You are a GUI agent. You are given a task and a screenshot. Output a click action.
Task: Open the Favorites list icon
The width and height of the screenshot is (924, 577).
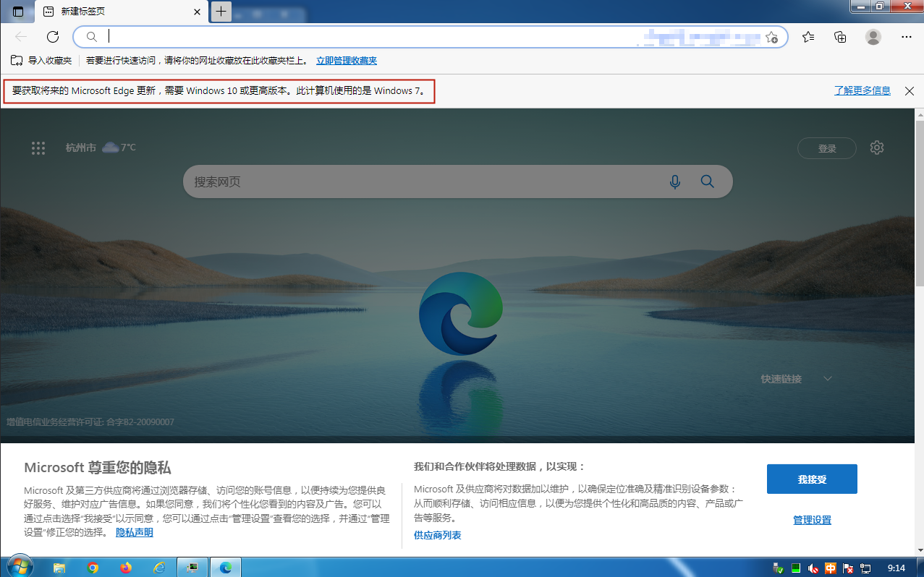(808, 37)
